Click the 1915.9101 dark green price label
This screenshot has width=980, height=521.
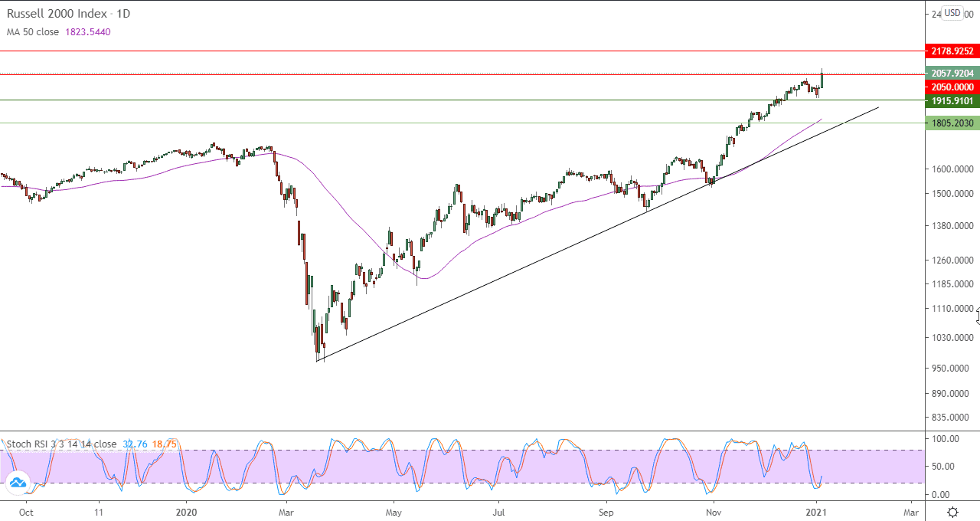pyautogui.click(x=952, y=101)
